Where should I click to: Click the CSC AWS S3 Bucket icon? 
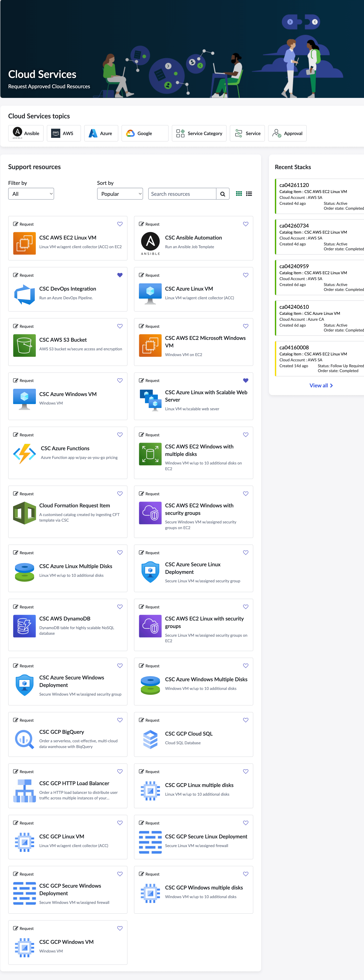(x=24, y=345)
